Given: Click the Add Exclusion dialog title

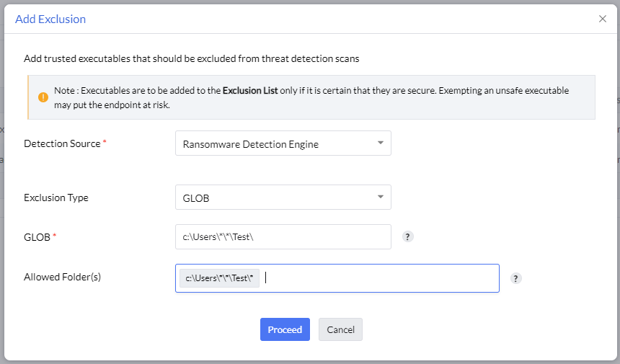Looking at the screenshot, I should [x=50, y=19].
